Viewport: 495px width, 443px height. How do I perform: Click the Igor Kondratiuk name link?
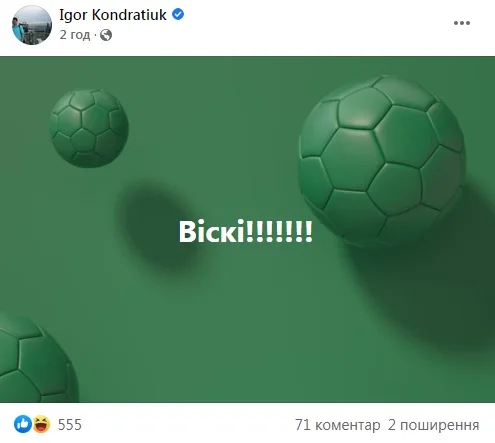tap(113, 15)
